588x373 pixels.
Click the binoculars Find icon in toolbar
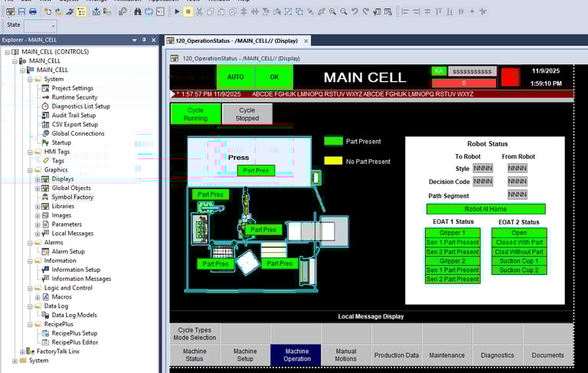pyautogui.click(x=137, y=11)
